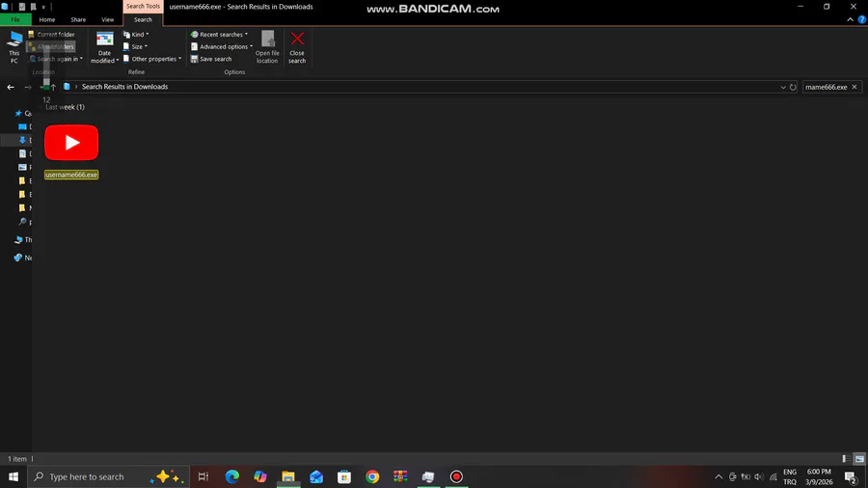Open Advanced options dropdown
The image size is (868, 488).
point(222,46)
